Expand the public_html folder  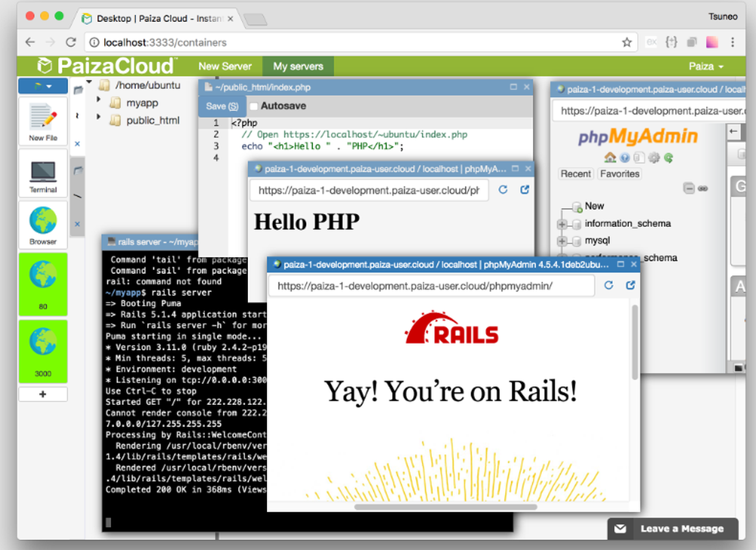point(98,117)
